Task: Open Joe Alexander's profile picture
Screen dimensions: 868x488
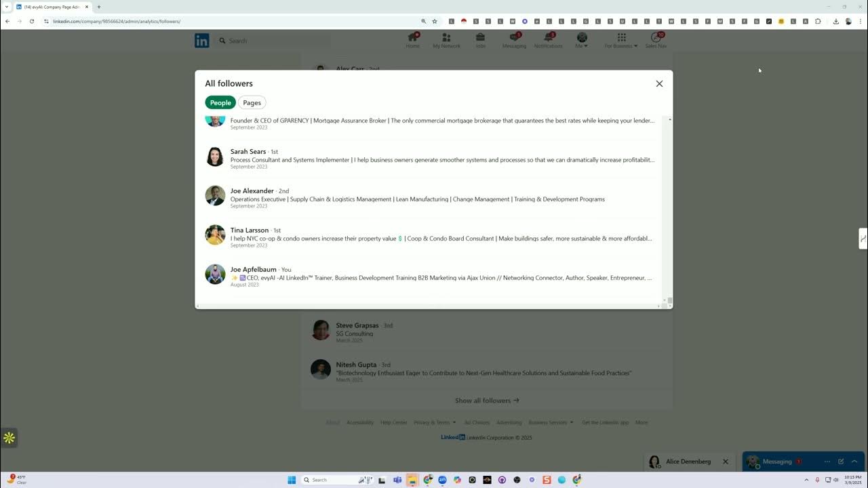Action: tap(215, 196)
